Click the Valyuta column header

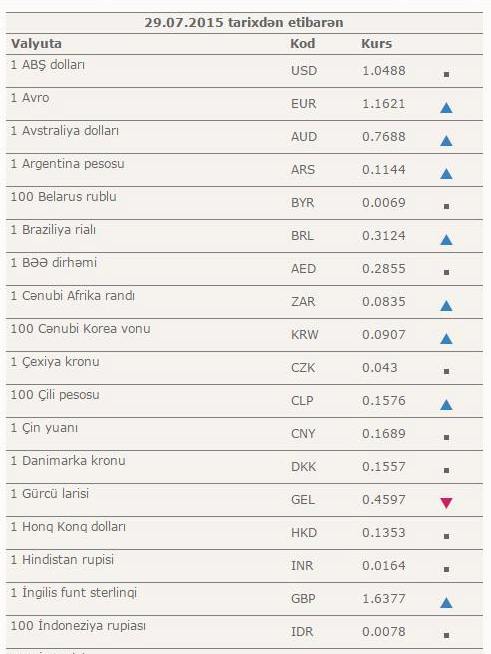(36, 44)
